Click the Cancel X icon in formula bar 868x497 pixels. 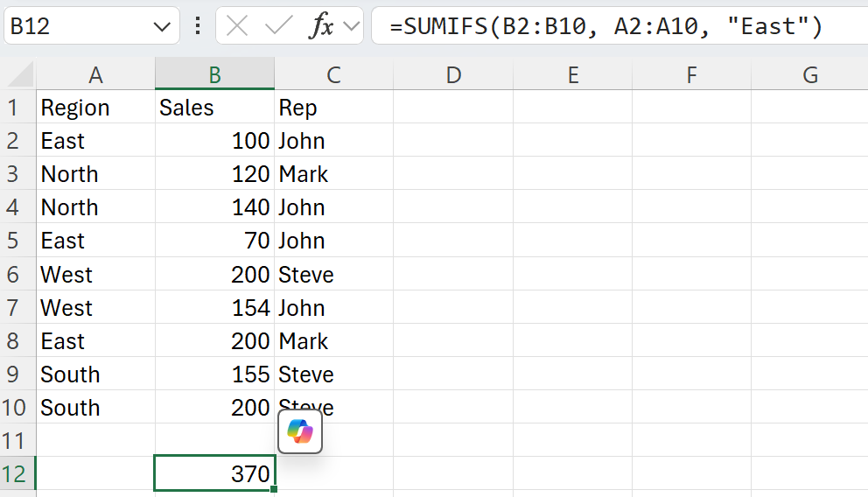[237, 26]
